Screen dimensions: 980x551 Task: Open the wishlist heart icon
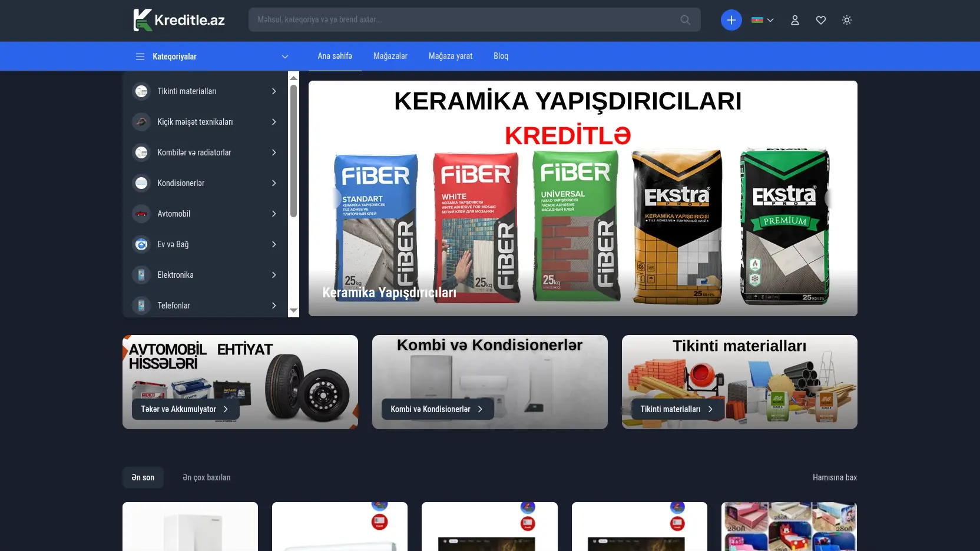pos(820,20)
